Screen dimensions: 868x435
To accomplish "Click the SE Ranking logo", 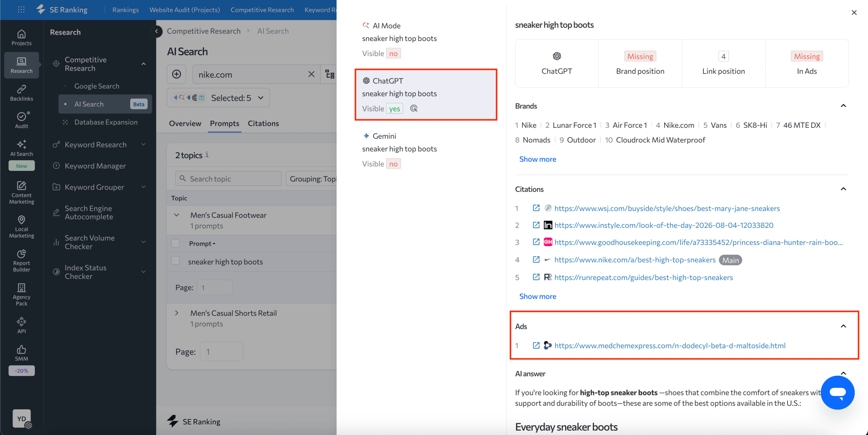I will 62,9.
